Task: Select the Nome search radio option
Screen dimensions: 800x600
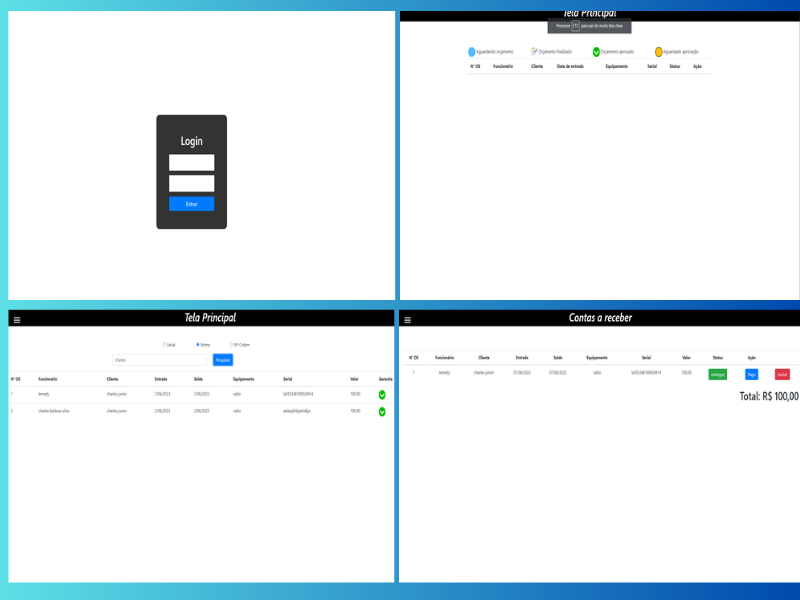Action: tap(198, 345)
